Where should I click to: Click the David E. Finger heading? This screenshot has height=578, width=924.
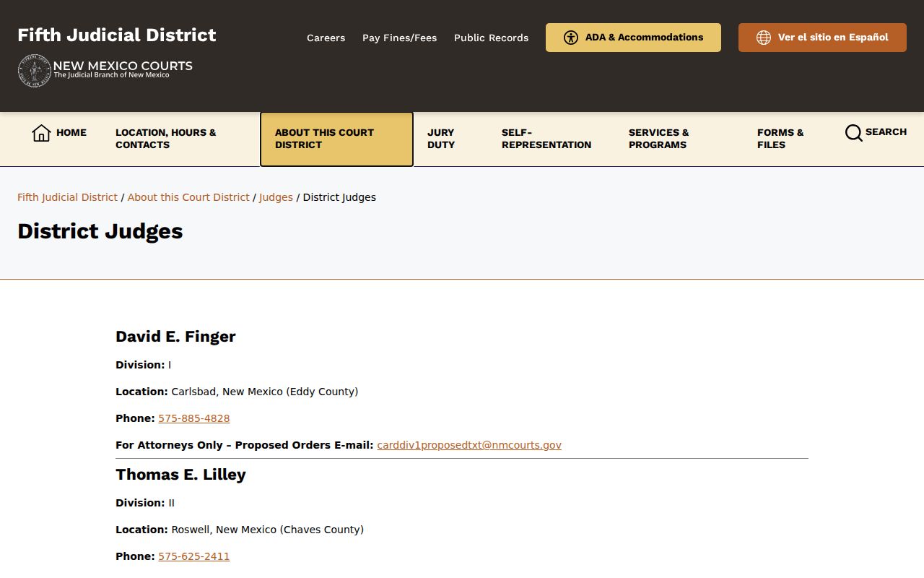175,337
